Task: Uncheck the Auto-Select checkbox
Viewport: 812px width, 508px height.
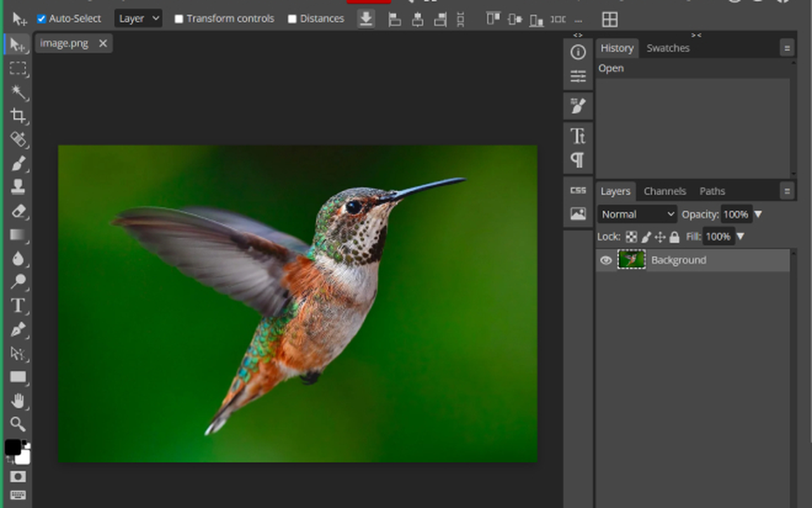Action: (42, 19)
